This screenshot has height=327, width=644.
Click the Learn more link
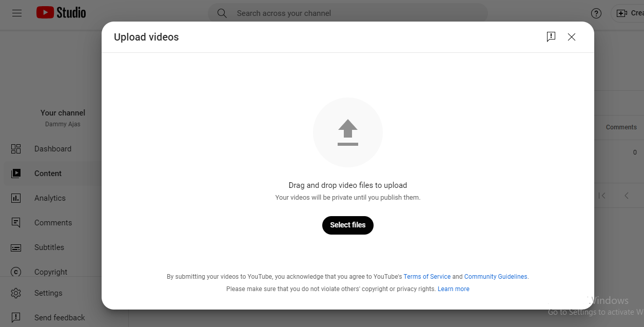[453, 289]
